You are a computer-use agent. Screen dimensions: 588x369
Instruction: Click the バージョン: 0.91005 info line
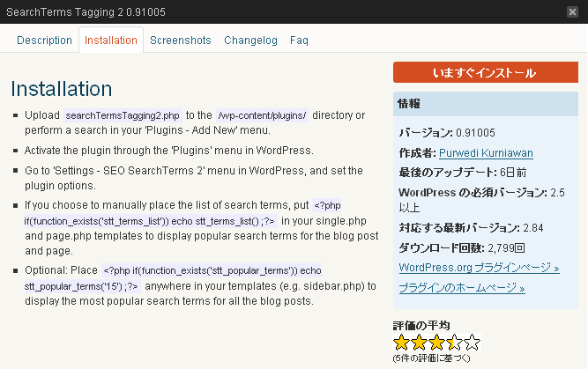447,133
